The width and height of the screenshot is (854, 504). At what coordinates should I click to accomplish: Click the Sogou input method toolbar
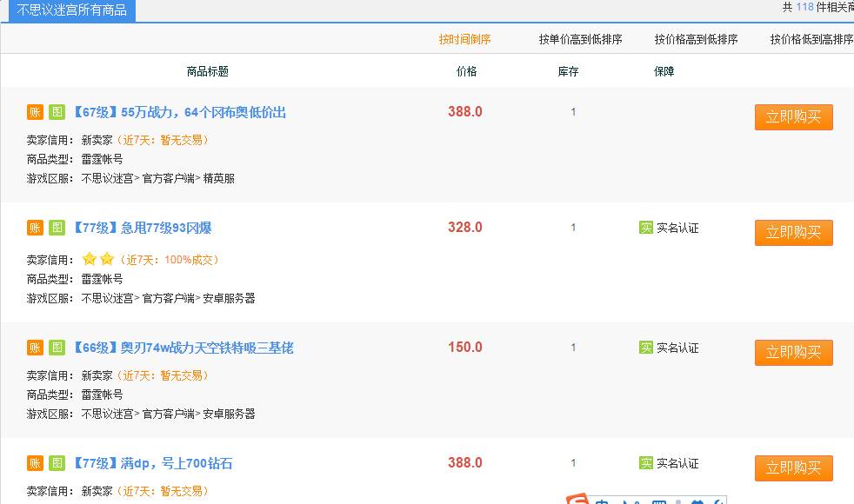click(x=645, y=499)
